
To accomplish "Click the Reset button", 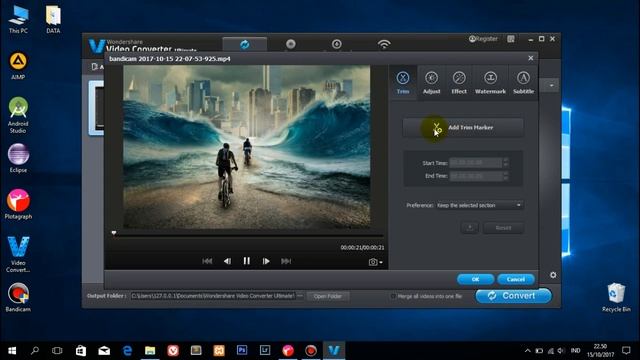I will [x=503, y=228].
